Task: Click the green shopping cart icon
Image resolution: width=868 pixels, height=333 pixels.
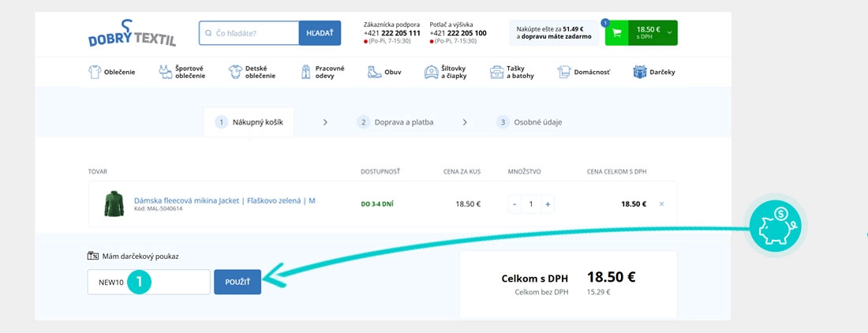Action: click(x=616, y=33)
